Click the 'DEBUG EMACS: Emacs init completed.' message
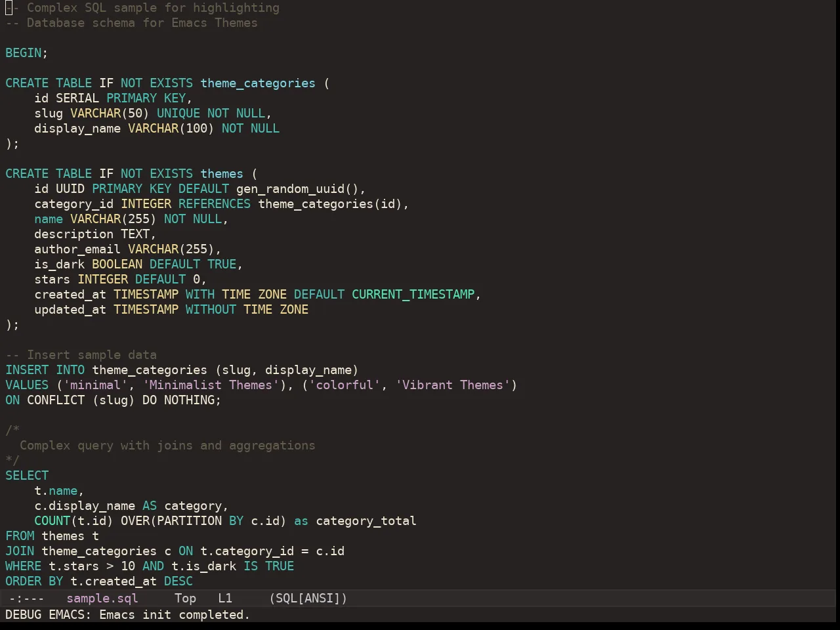 coord(127,615)
